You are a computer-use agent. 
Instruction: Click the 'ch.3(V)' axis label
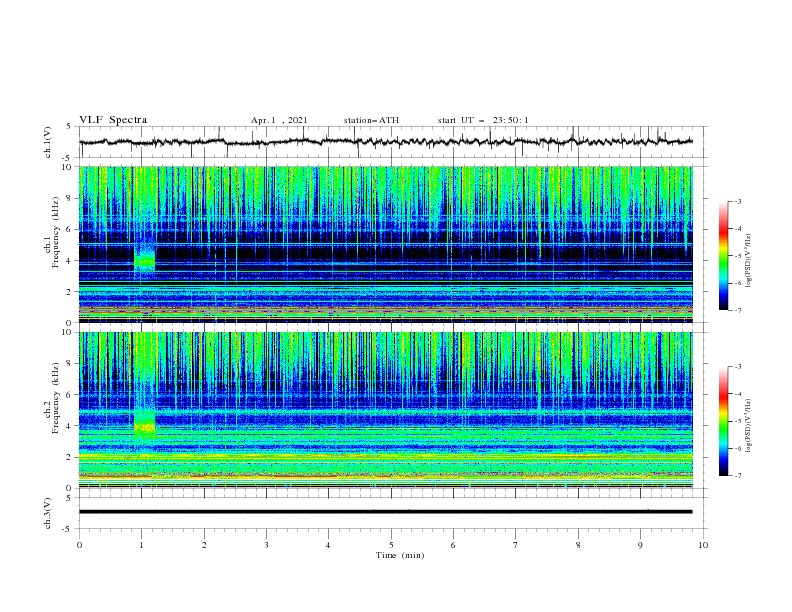pos(48,513)
